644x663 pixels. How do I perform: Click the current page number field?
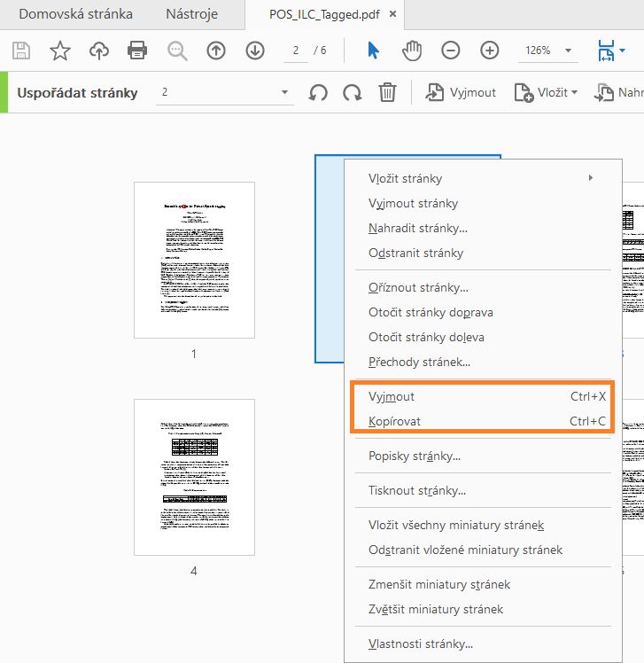[296, 51]
